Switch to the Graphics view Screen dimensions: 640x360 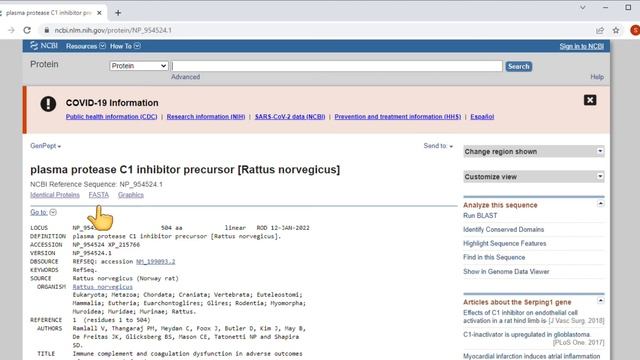click(131, 195)
